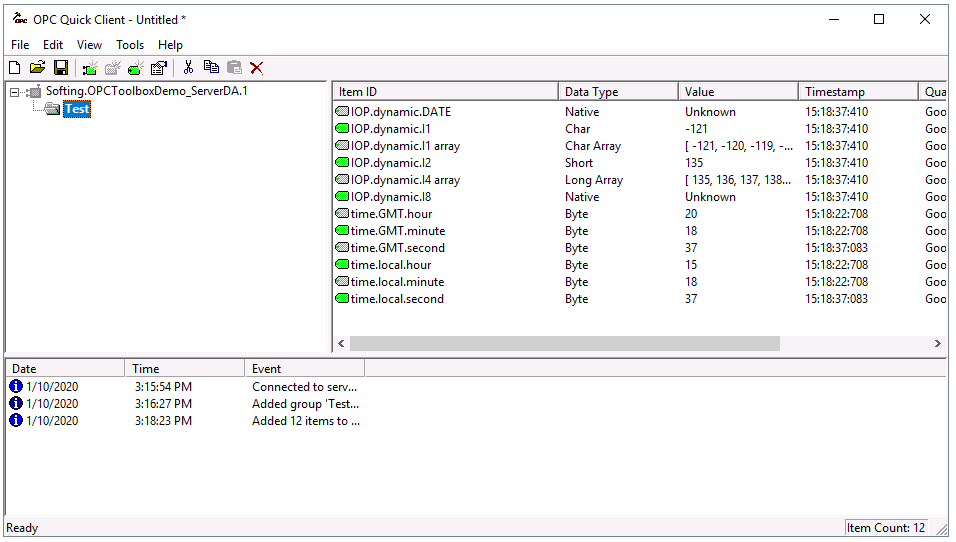Click the 'Unknown' value of IOP.dynamic.DATE
This screenshot has height=542, width=956.
710,112
